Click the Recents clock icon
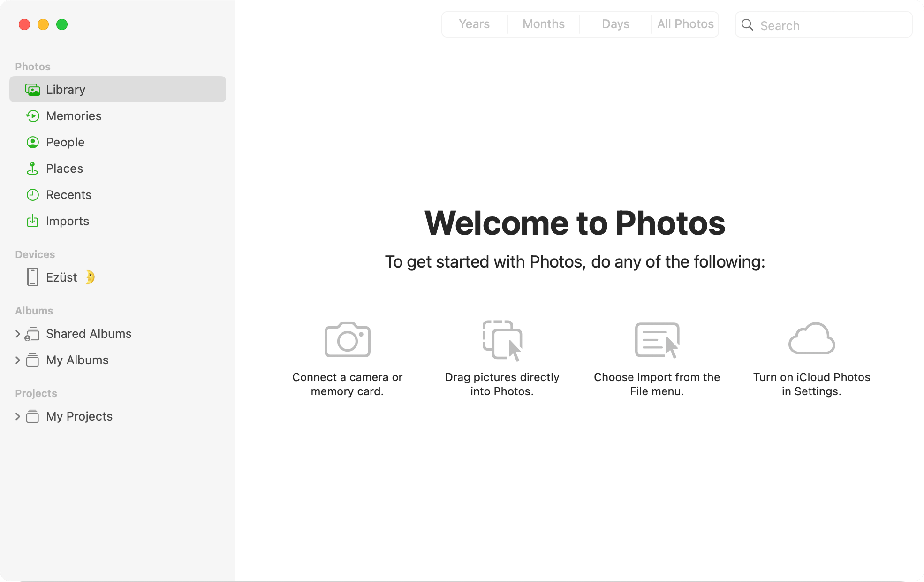This screenshot has height=582, width=924. (32, 195)
